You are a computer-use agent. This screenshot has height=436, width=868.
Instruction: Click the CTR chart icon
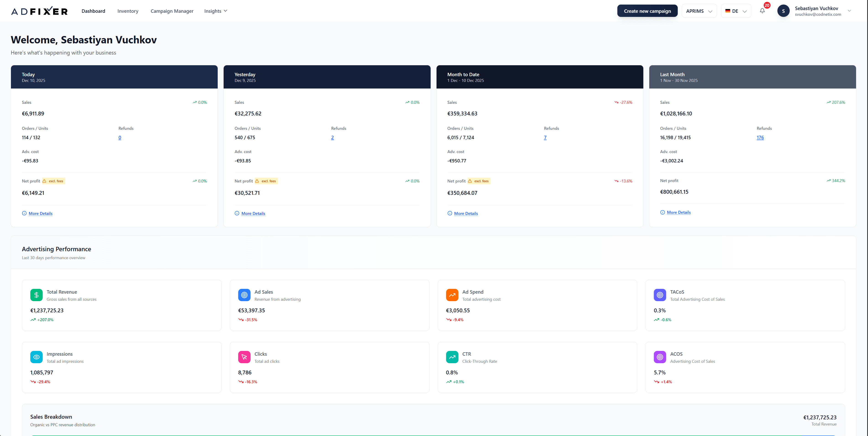point(452,357)
